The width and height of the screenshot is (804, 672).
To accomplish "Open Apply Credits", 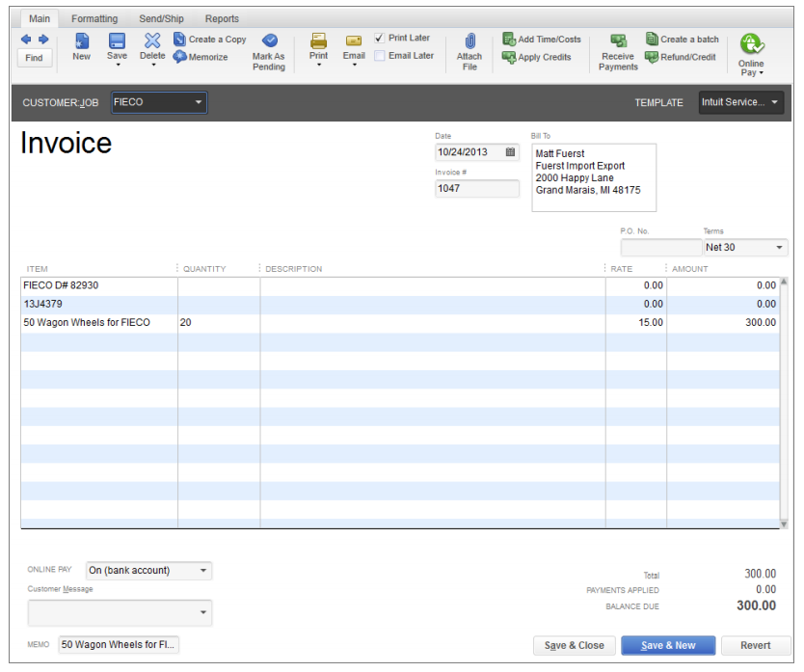I will tap(536, 57).
